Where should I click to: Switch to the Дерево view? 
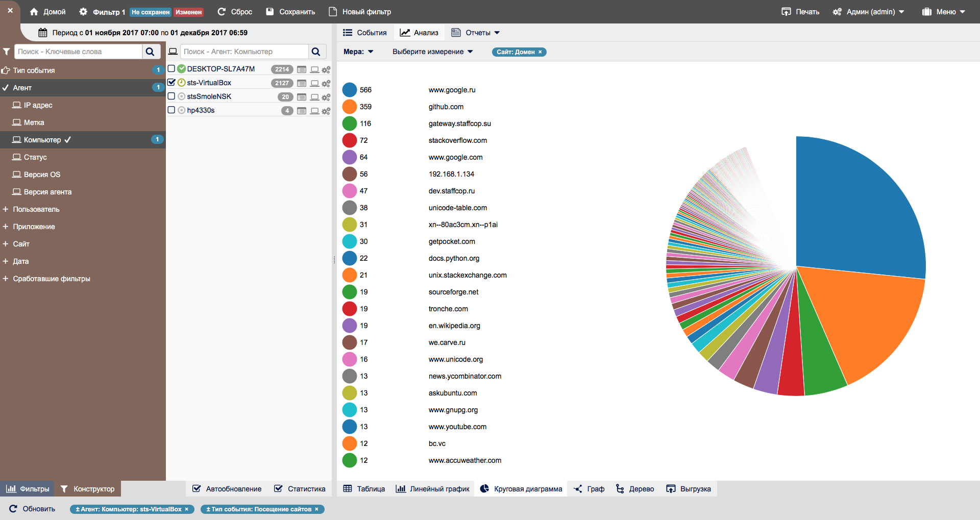[635, 489]
